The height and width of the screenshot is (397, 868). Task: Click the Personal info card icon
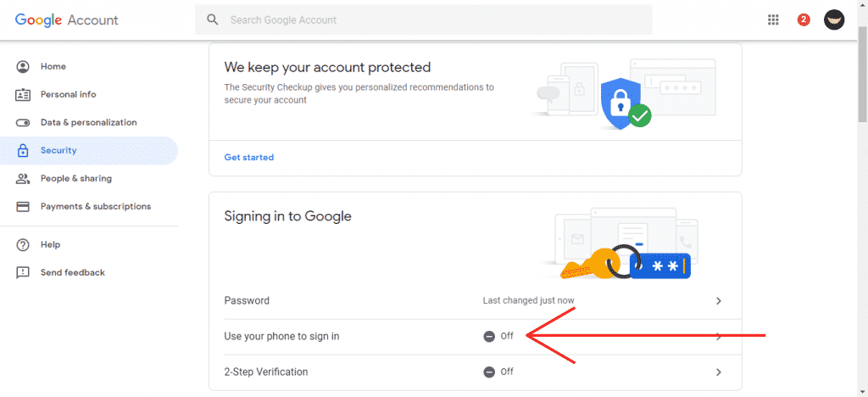(x=23, y=94)
